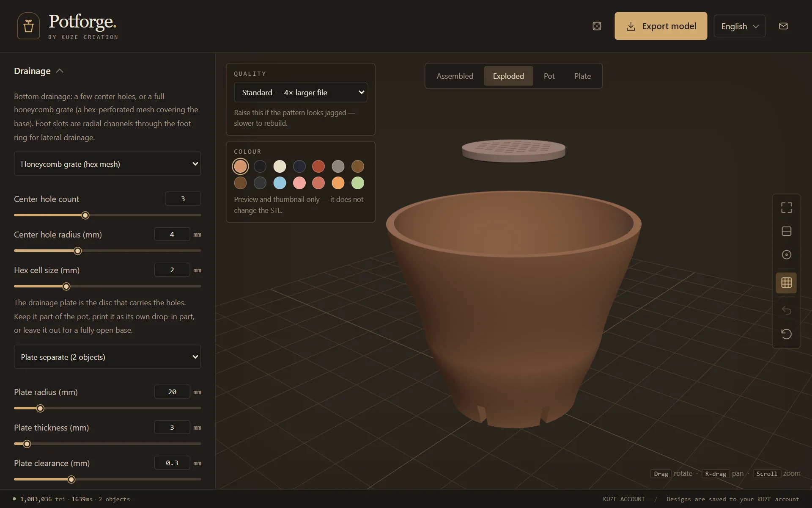
Task: Pick the sky blue colour swatch
Action: (x=280, y=183)
